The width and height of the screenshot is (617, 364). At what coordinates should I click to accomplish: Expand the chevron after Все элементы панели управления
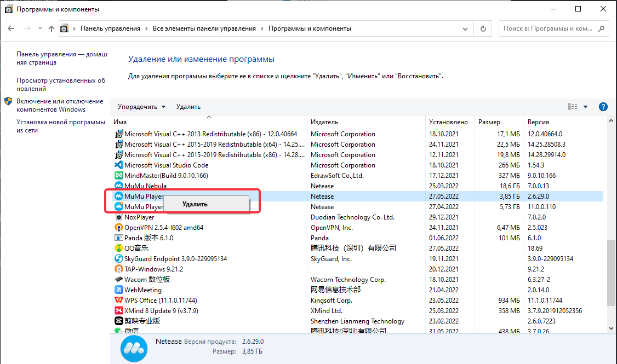262,28
